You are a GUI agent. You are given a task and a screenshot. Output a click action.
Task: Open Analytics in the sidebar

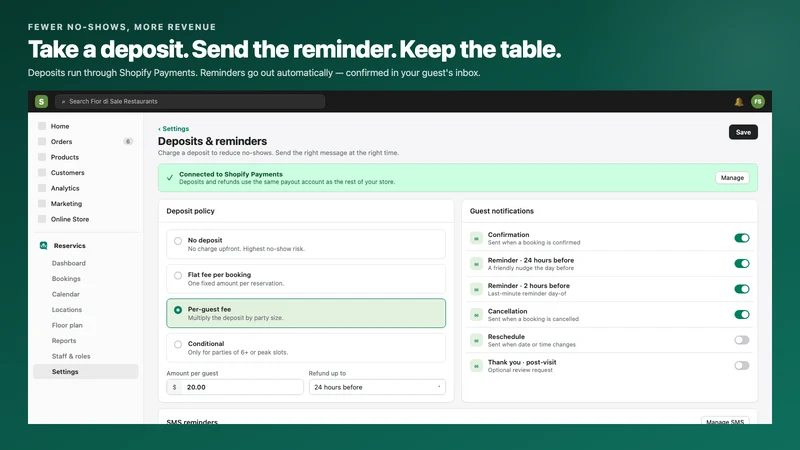point(65,188)
